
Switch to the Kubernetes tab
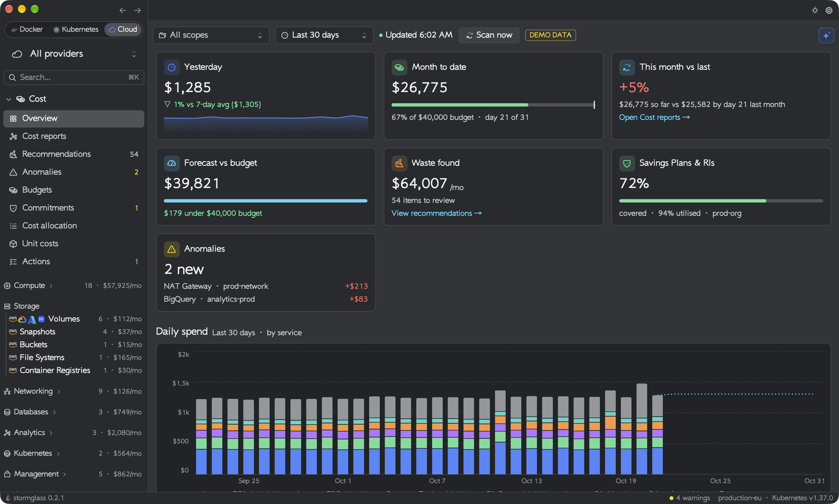click(76, 30)
